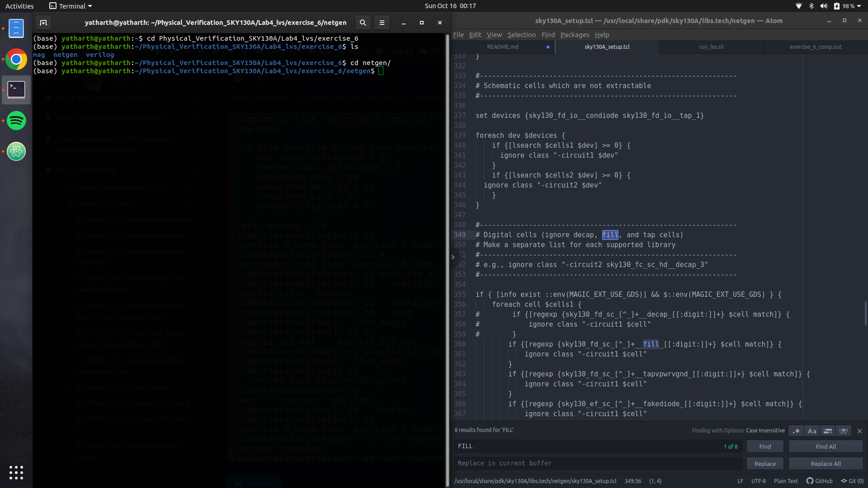Maximize the Atom window
The width and height of the screenshot is (868, 488).
tap(844, 21)
